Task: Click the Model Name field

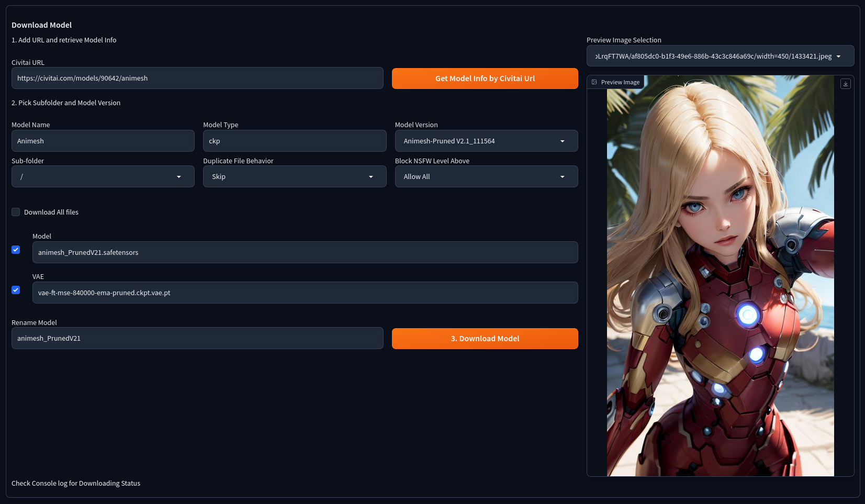Action: coord(103,141)
